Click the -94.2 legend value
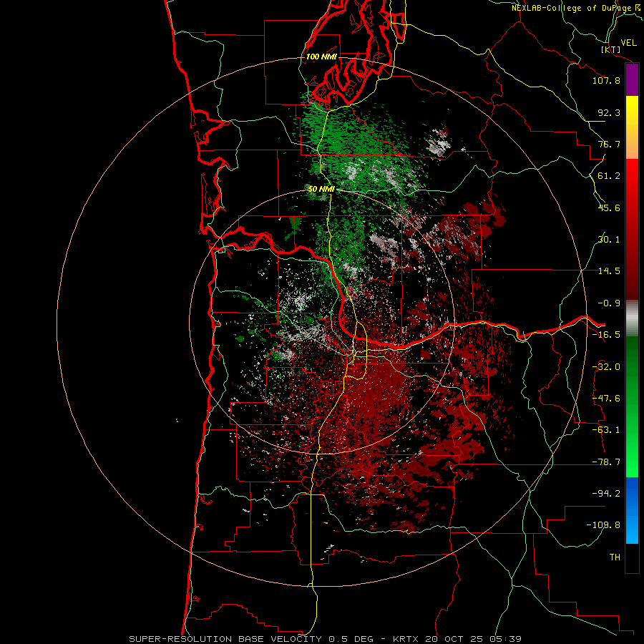This screenshot has height=644, width=644. (x=606, y=493)
